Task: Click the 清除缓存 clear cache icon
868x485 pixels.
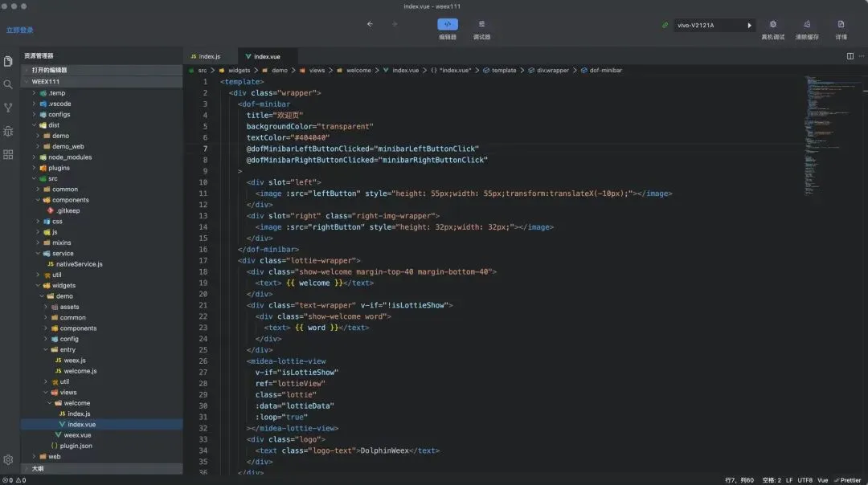Action: coord(807,30)
